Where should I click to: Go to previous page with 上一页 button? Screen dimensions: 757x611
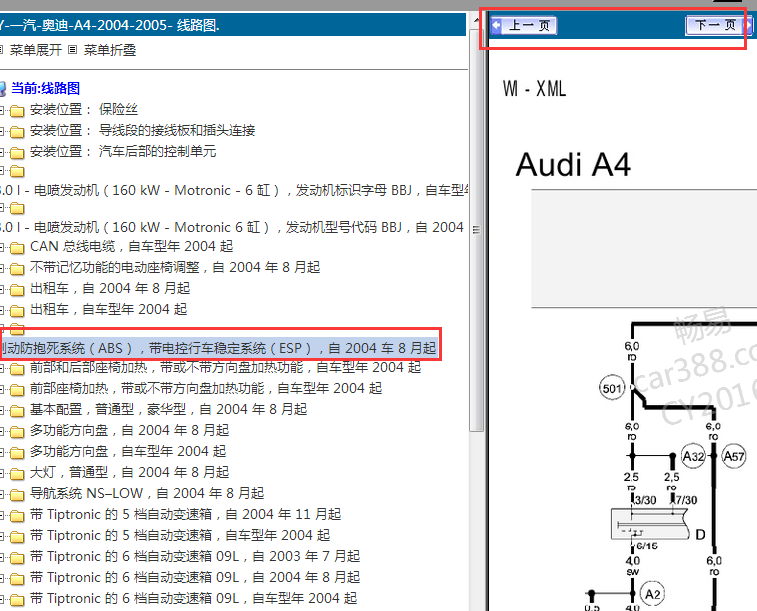click(523, 25)
